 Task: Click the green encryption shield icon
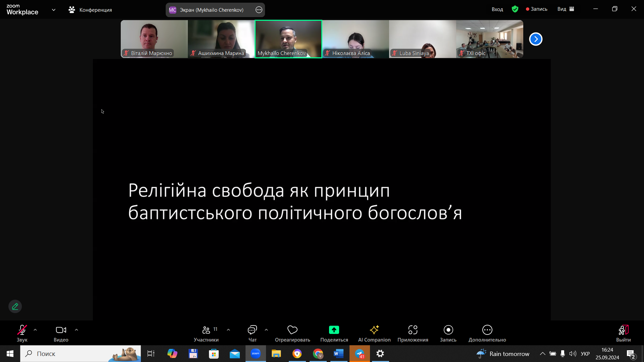click(x=515, y=9)
